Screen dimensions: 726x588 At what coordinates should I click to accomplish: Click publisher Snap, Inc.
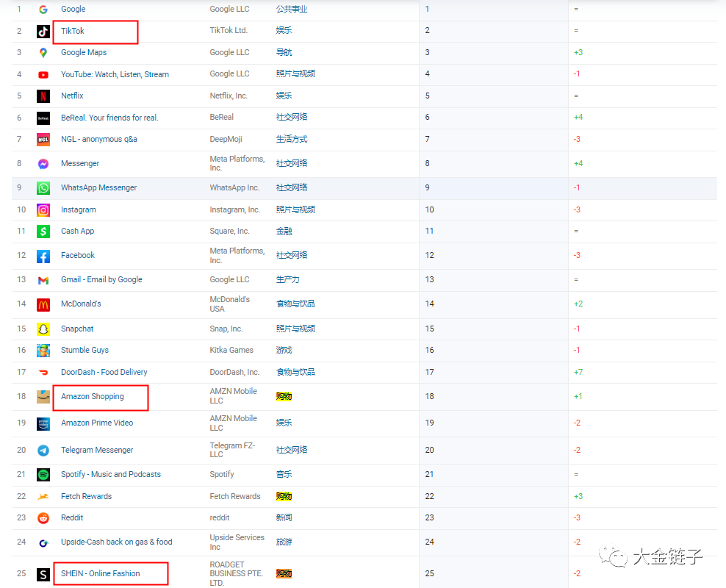click(x=226, y=329)
